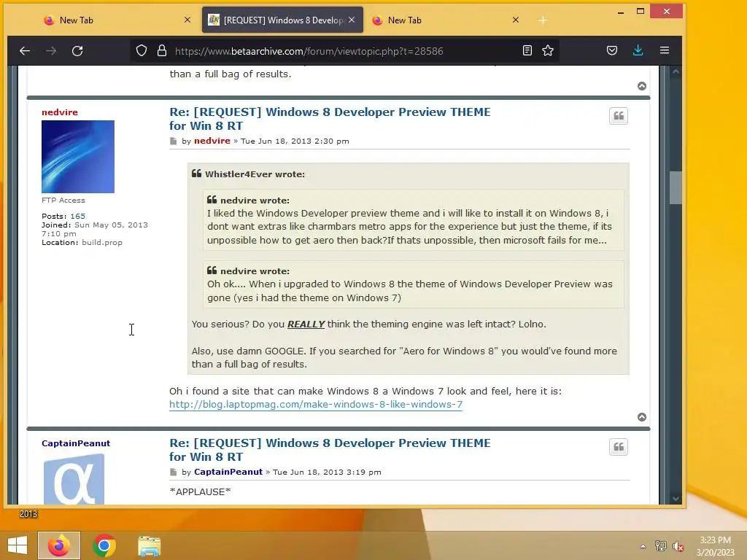Open CaptainPeanut's reply title link
The width and height of the screenshot is (747, 560).
pos(330,449)
